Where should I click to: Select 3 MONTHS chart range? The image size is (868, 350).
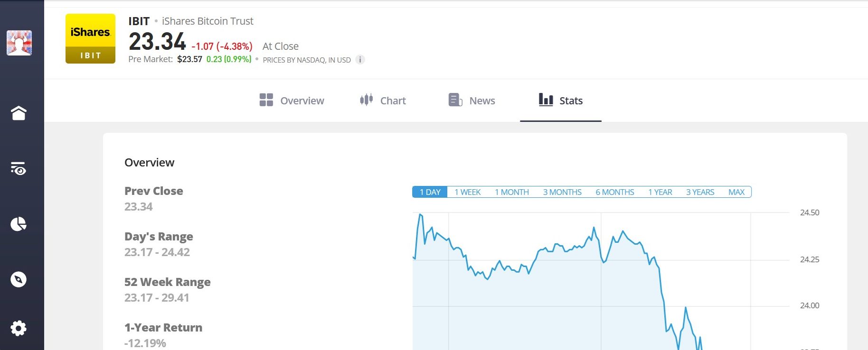562,192
